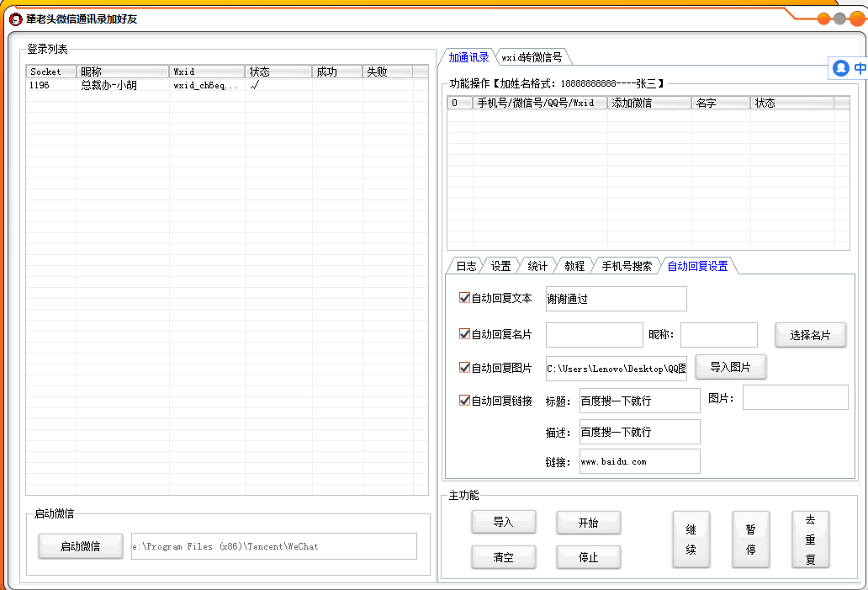Click the 继续 button
The width and height of the screenshot is (868, 590).
[691, 539]
